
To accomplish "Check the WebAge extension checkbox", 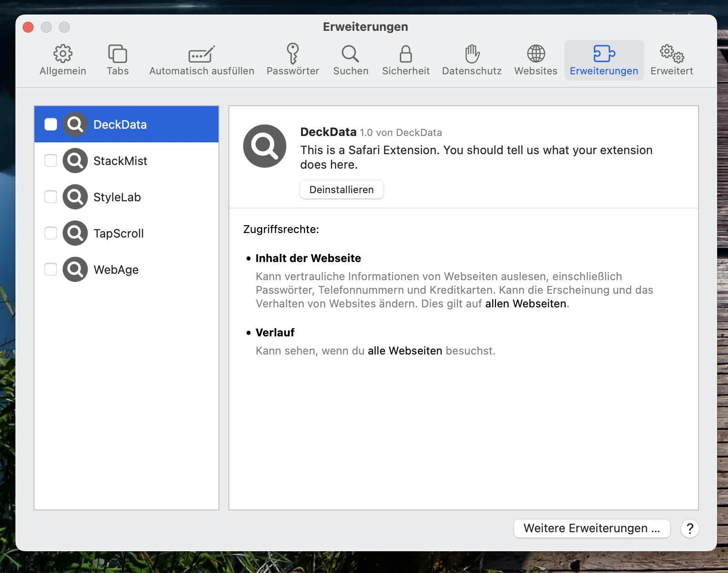I will (x=51, y=269).
